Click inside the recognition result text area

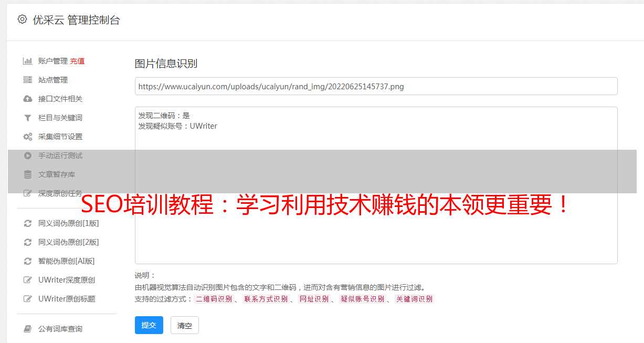coord(376,185)
